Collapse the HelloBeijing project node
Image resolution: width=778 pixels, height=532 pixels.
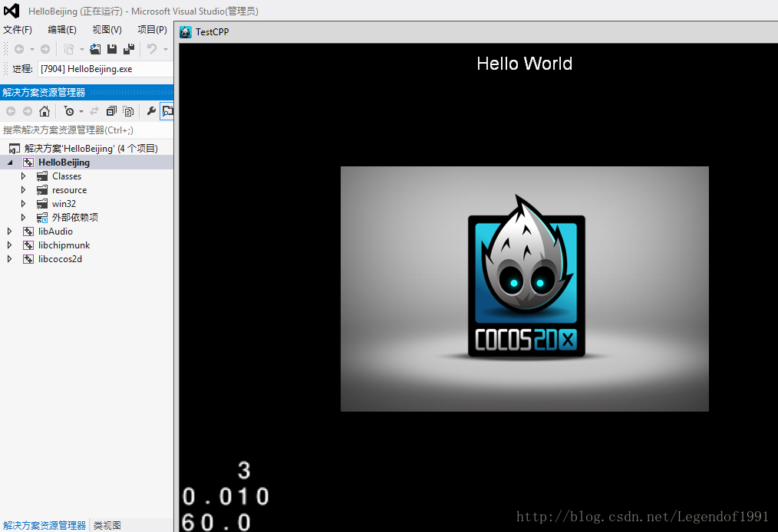tap(10, 163)
